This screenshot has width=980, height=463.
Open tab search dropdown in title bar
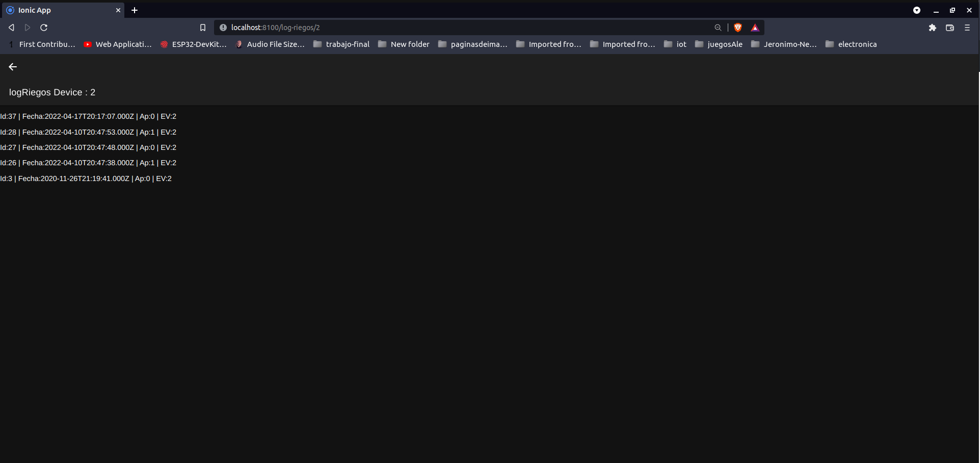tap(917, 10)
